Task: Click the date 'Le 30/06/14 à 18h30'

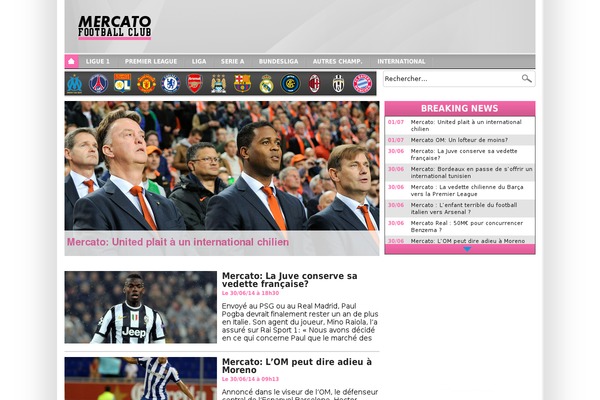Action: (250, 293)
